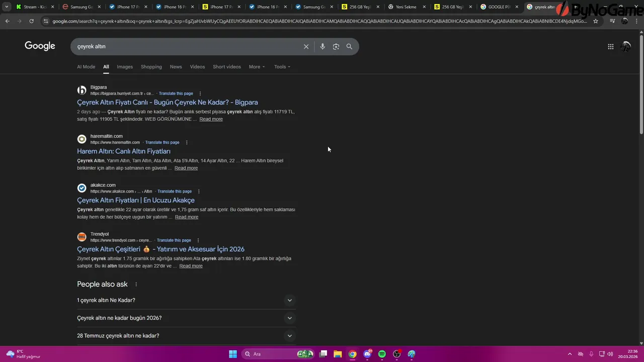
Task: Open 'Çeyrek Altın Fiyatı Canlı' Bigpara link
Action: click(168, 103)
